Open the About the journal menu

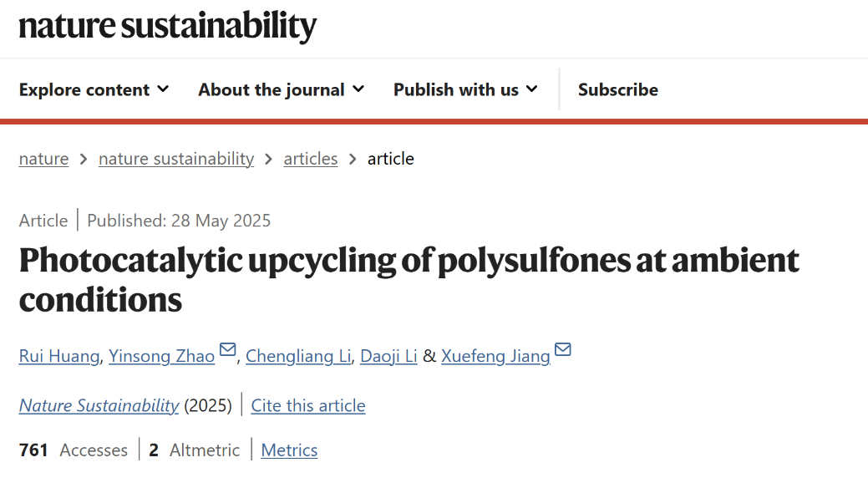coord(282,89)
